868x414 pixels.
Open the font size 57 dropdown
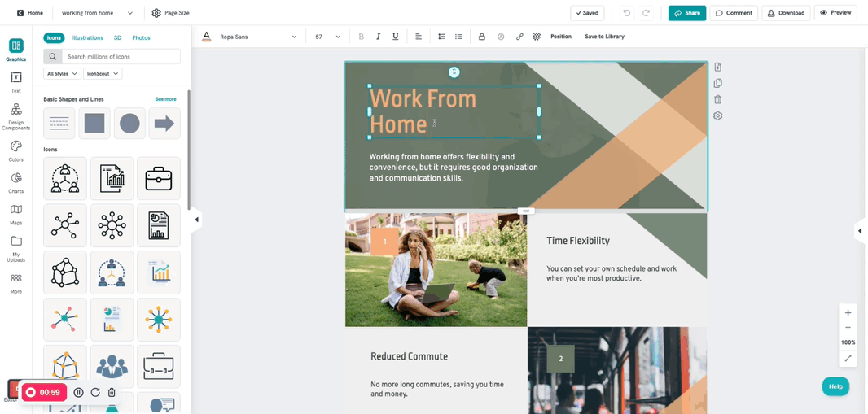click(327, 37)
